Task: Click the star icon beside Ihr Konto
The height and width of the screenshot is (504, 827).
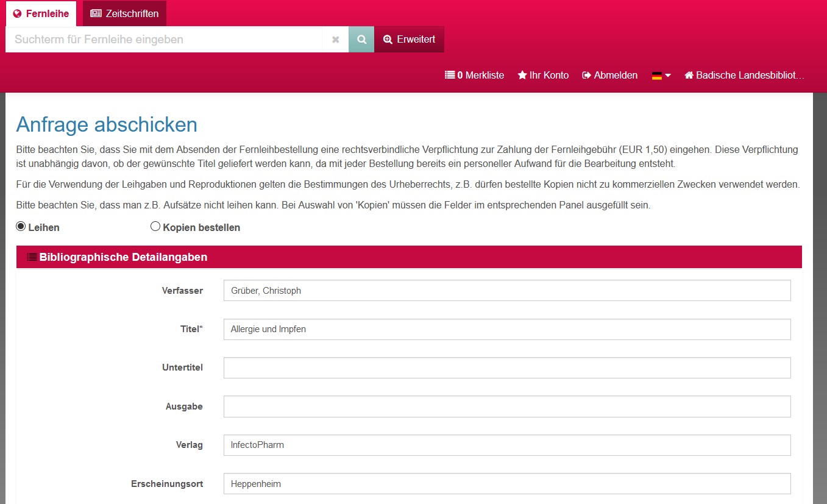Action: click(x=522, y=76)
